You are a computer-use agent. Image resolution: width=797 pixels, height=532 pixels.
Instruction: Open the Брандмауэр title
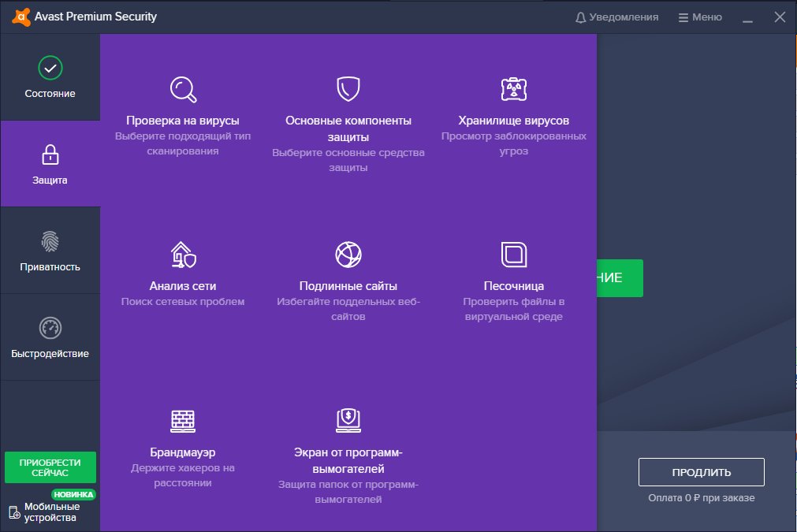click(183, 452)
